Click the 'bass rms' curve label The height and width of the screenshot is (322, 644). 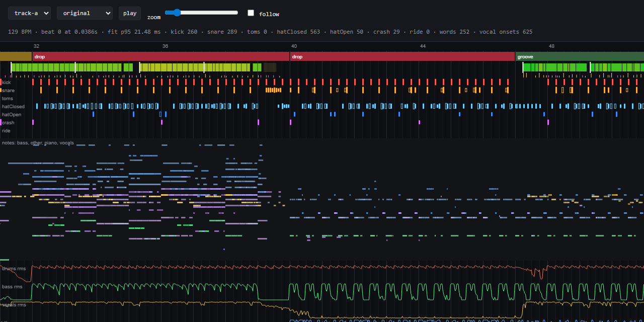point(12,286)
